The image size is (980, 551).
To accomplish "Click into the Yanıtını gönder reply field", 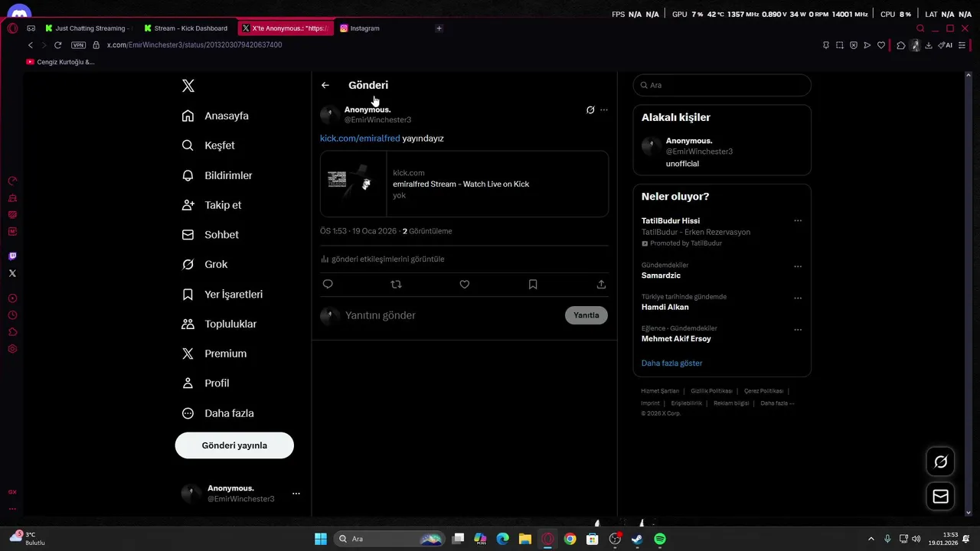I will [x=452, y=315].
